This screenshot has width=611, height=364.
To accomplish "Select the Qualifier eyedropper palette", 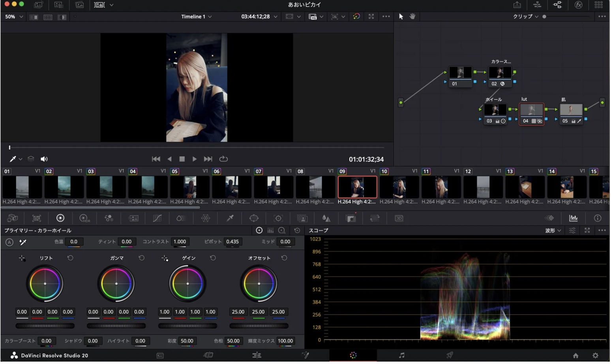I will coord(230,219).
